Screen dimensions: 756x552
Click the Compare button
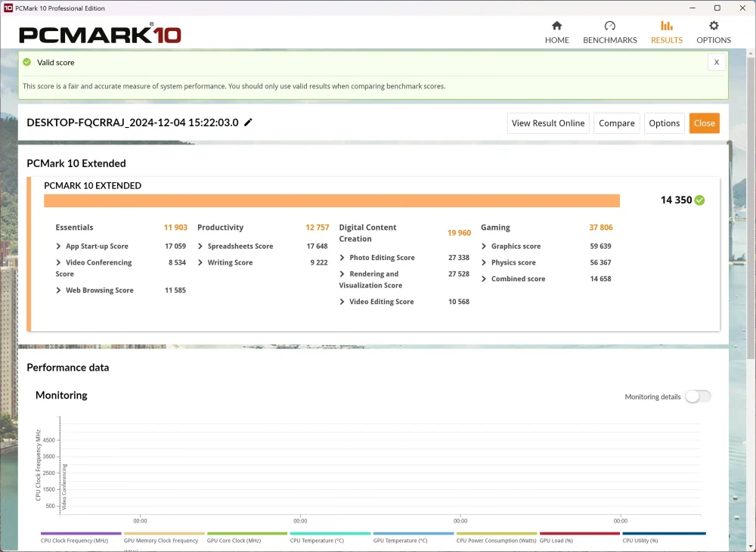click(617, 123)
